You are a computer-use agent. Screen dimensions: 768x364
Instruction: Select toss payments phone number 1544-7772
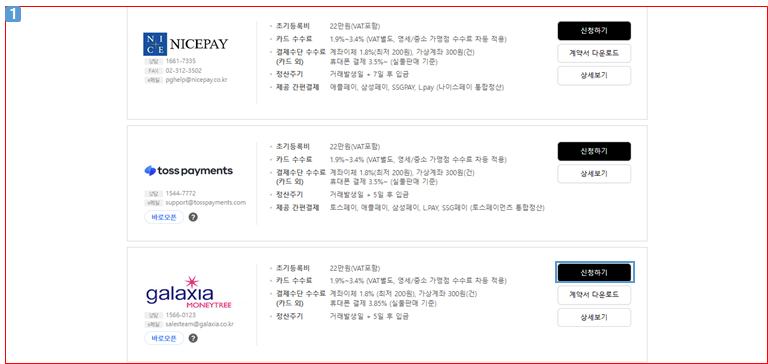click(x=180, y=193)
